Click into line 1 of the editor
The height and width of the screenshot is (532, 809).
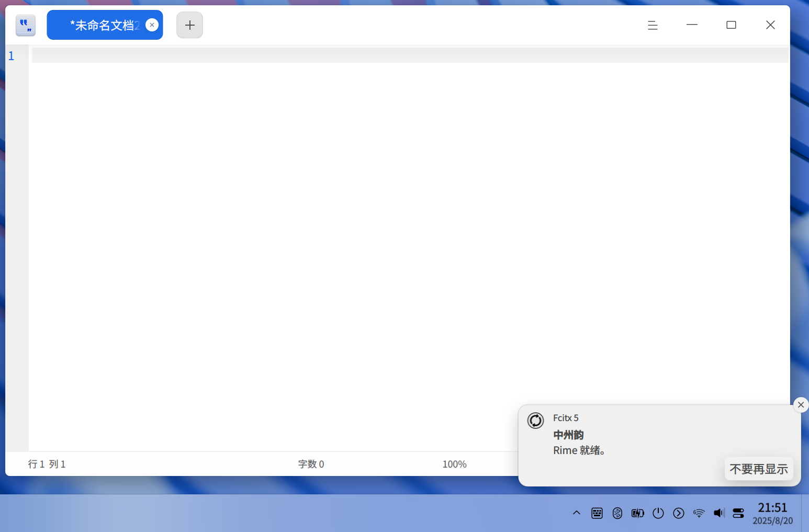click(x=410, y=55)
